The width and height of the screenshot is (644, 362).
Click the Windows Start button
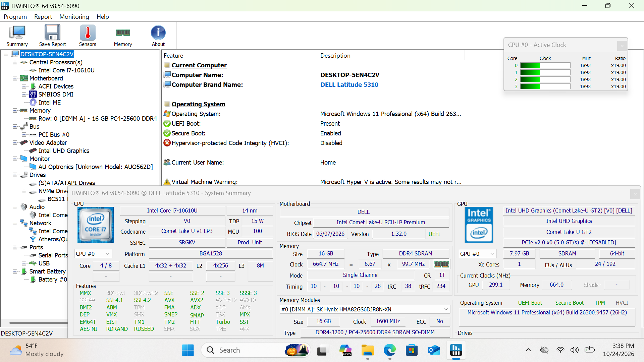coord(188,350)
